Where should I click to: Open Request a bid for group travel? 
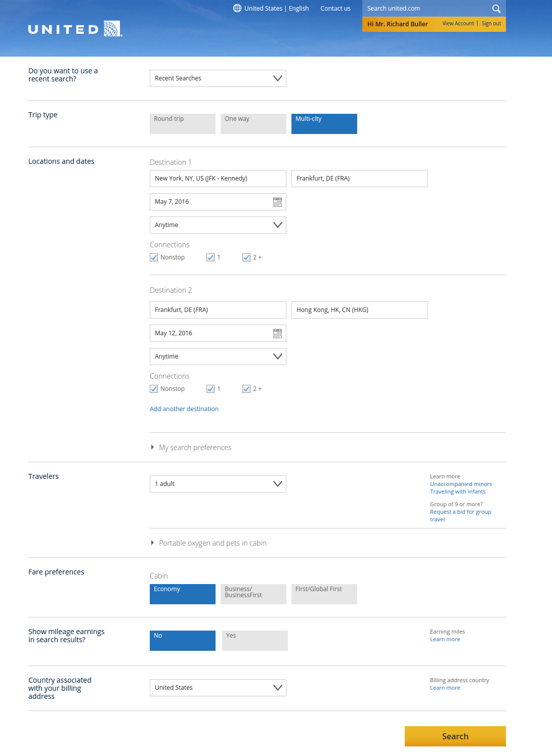tap(460, 516)
